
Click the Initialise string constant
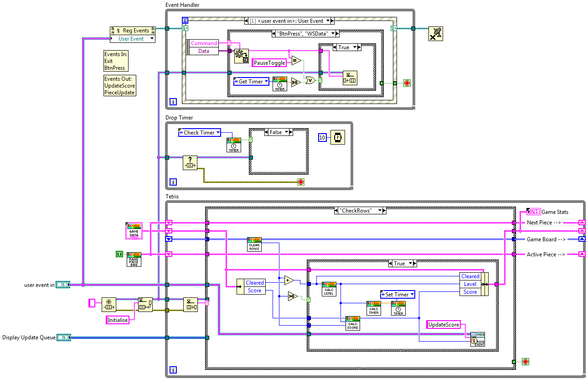(x=118, y=320)
